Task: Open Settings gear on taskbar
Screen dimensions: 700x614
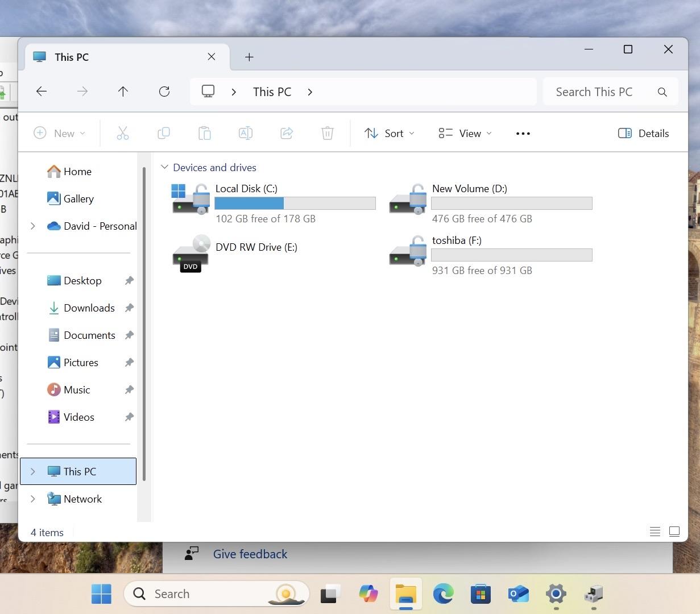Action: [x=556, y=594]
